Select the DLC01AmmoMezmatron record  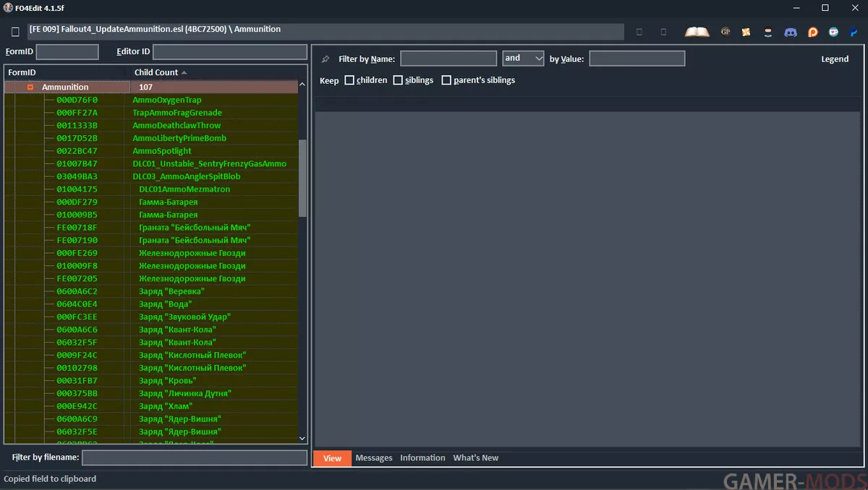point(151,189)
